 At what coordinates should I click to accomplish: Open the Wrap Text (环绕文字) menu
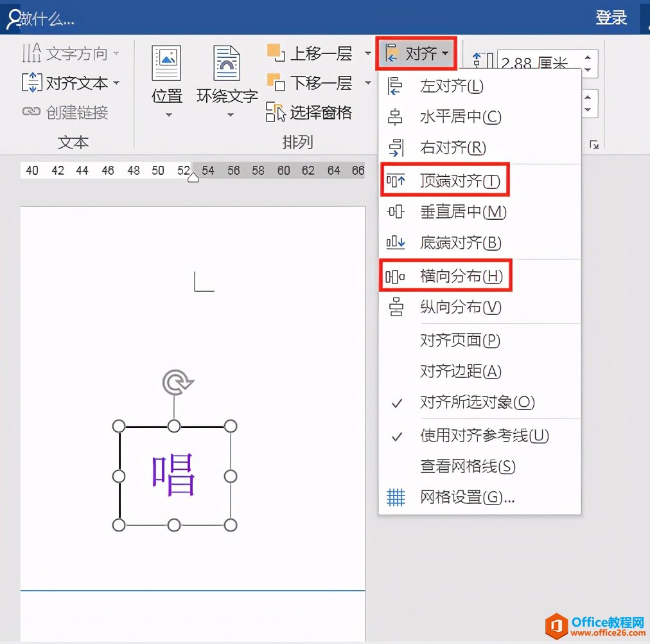pyautogui.click(x=227, y=81)
